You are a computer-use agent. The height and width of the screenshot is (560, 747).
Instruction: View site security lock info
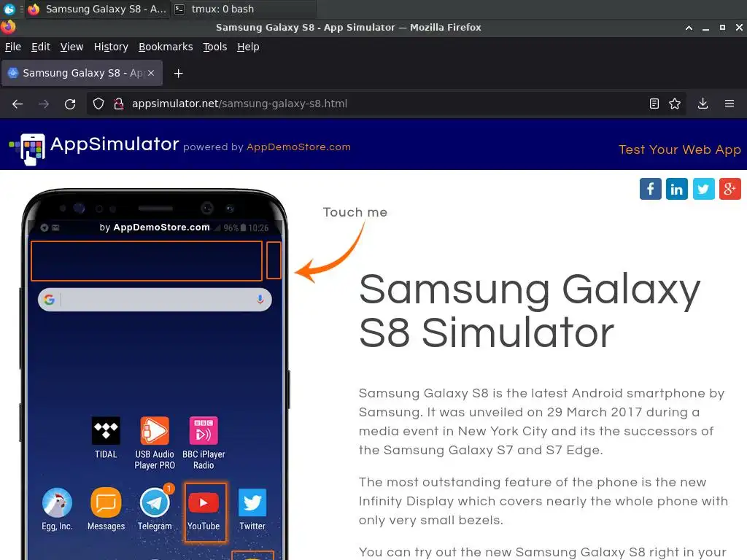point(119,104)
